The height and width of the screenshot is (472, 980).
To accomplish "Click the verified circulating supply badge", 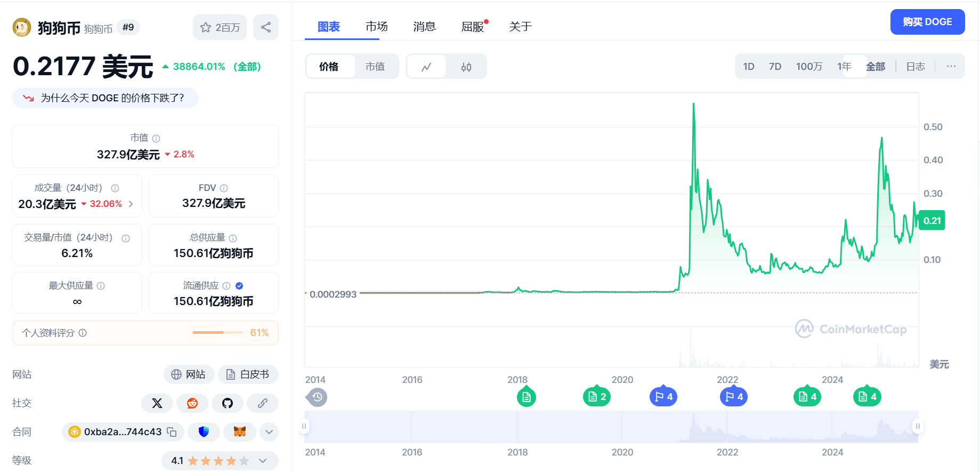I will (239, 286).
